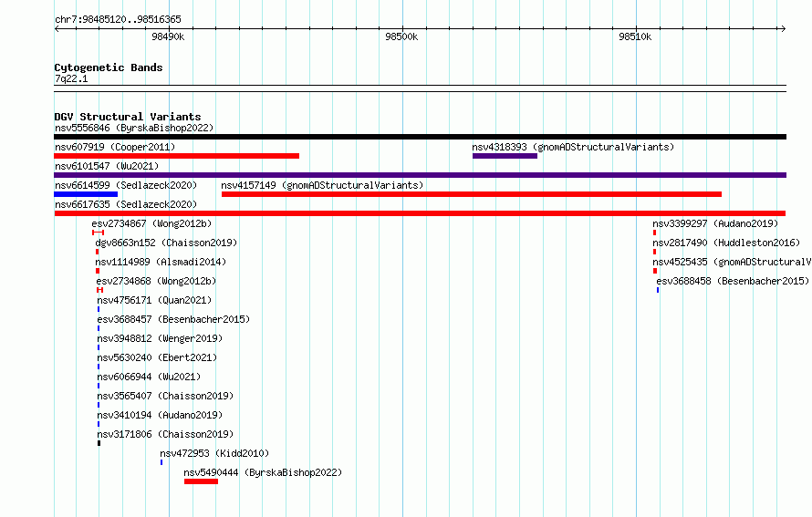Image resolution: width=812 pixels, height=517 pixels.
Task: Open nsv4756171 (Quan2021) label
Action: (x=154, y=300)
